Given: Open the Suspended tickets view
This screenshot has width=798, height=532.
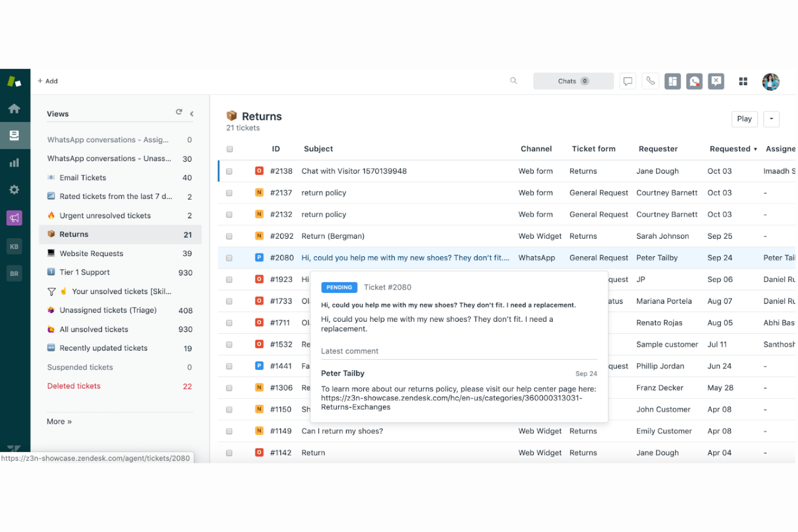Looking at the screenshot, I should tap(80, 367).
